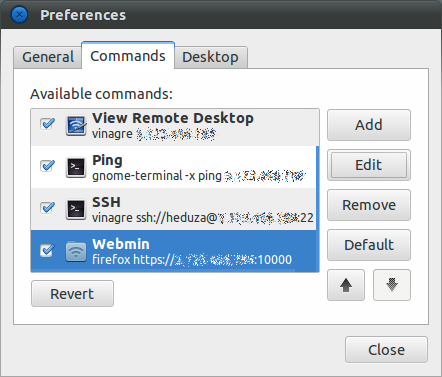The height and width of the screenshot is (377, 442).
Task: Uncheck the View Remote Desktop checkbox
Action: 47,124
